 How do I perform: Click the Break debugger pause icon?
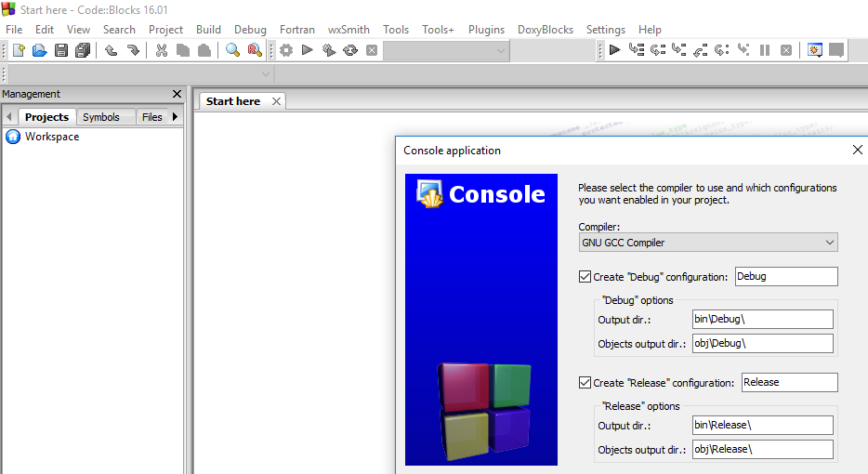point(765,50)
